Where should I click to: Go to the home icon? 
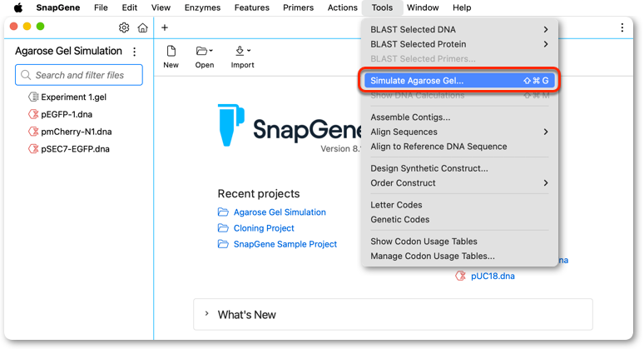(x=142, y=27)
